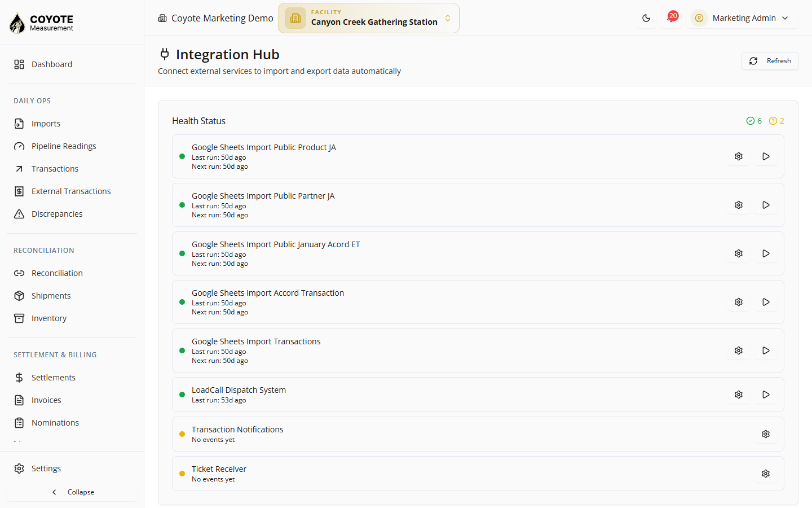Go to Dashboard in the sidebar
This screenshot has width=812, height=508.
point(72,64)
